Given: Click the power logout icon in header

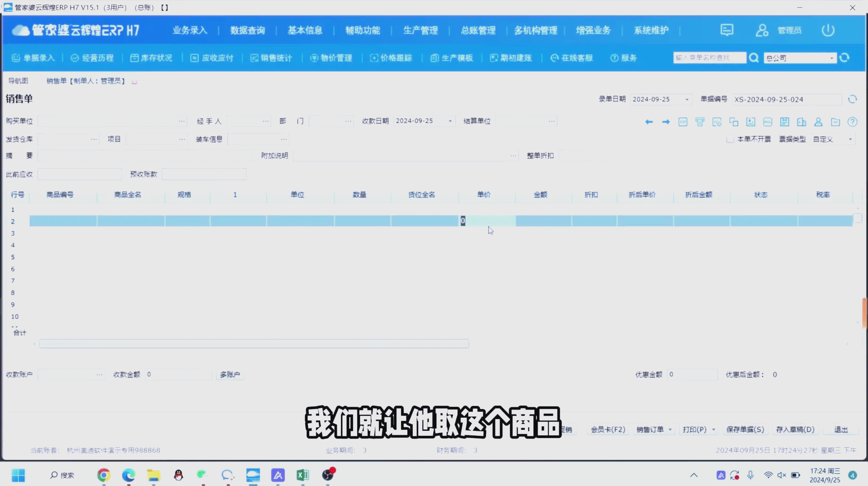Looking at the screenshot, I should coord(828,30).
